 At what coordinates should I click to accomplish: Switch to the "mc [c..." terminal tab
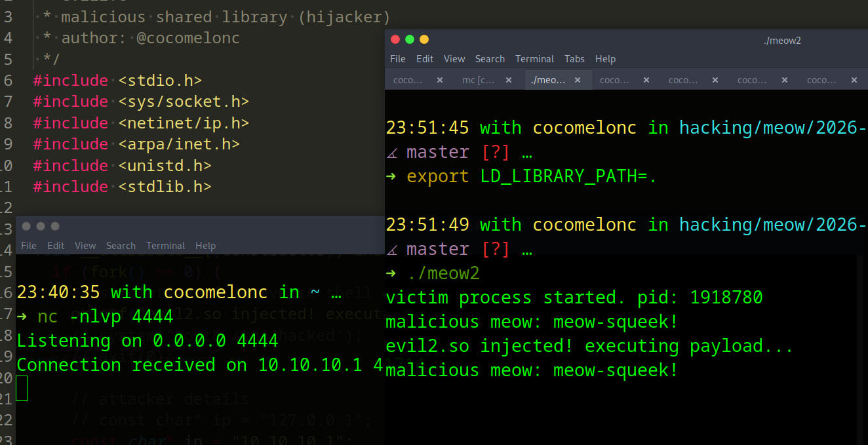[x=478, y=79]
